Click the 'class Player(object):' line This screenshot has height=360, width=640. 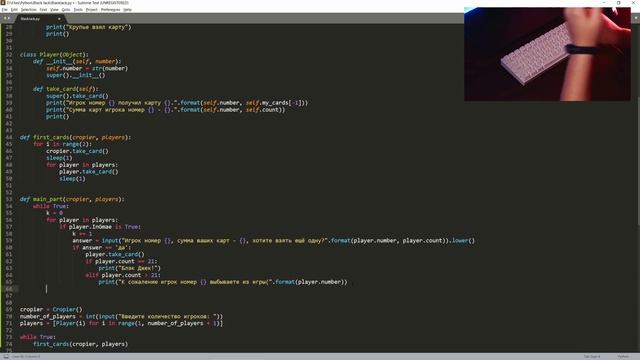54,54
